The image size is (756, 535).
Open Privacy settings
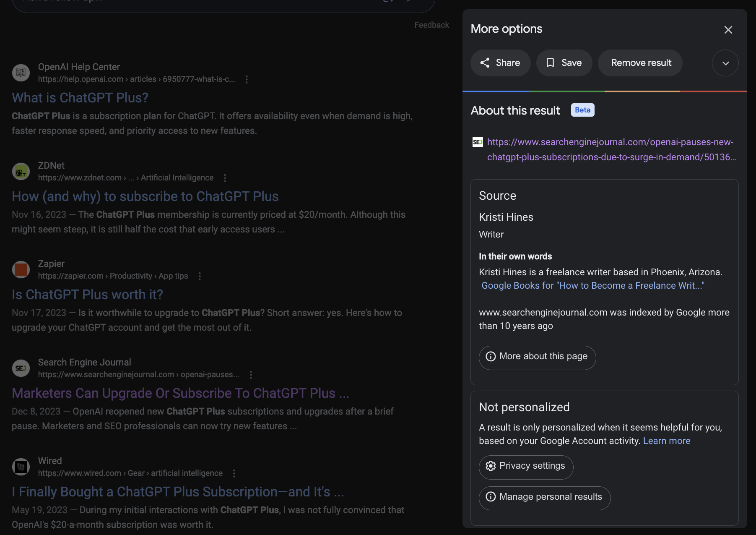point(526,467)
